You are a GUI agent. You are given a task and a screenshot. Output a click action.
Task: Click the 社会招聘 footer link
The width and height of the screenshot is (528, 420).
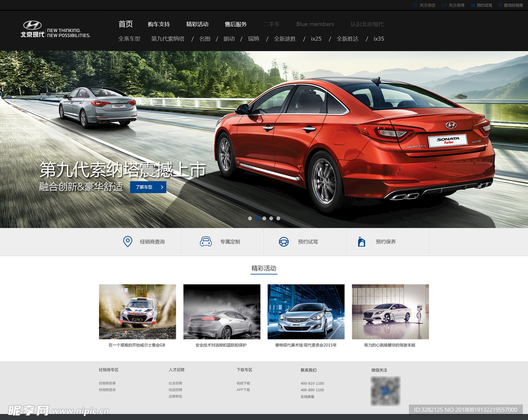[x=175, y=383]
